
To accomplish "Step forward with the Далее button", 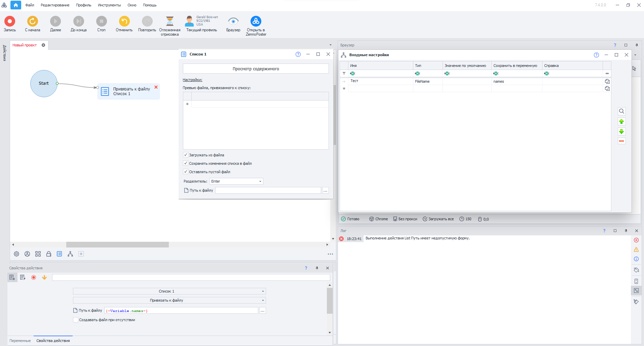I will click(55, 24).
